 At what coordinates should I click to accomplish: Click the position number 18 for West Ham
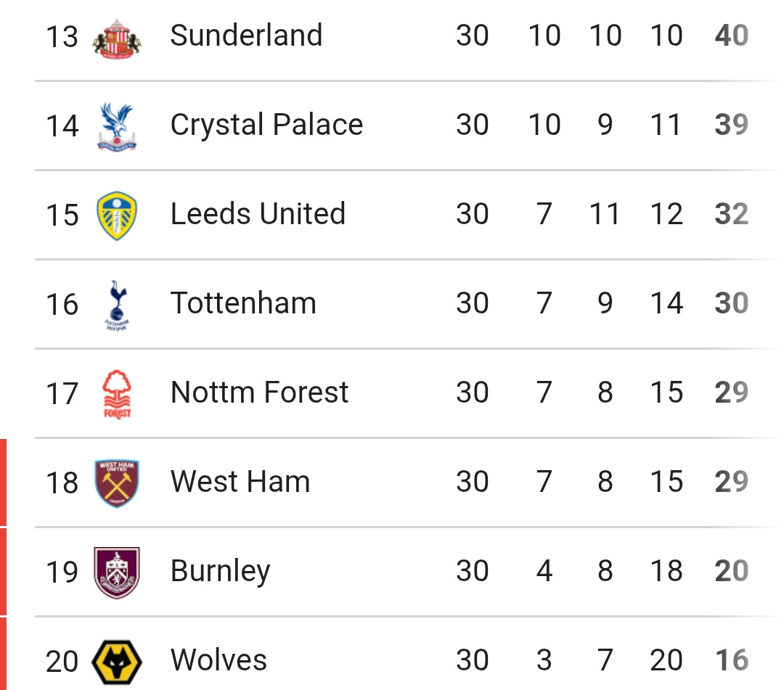62,483
